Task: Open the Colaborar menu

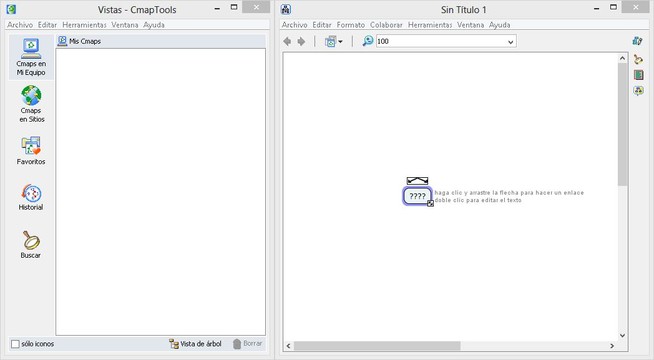Action: pyautogui.click(x=386, y=25)
